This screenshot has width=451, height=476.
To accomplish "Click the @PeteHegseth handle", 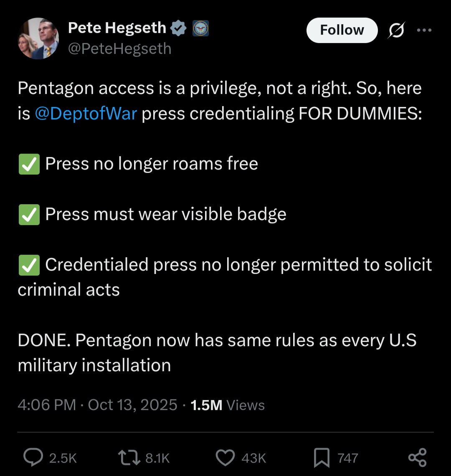I will click(x=119, y=49).
